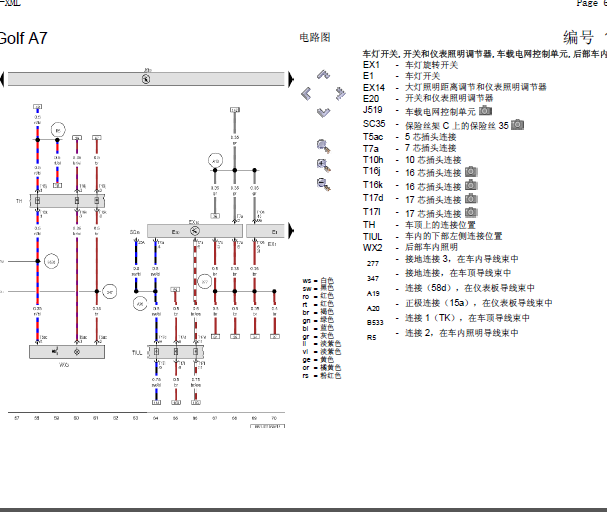
Task: Select legend entry R5 连接 2
Action: [x=442, y=334]
